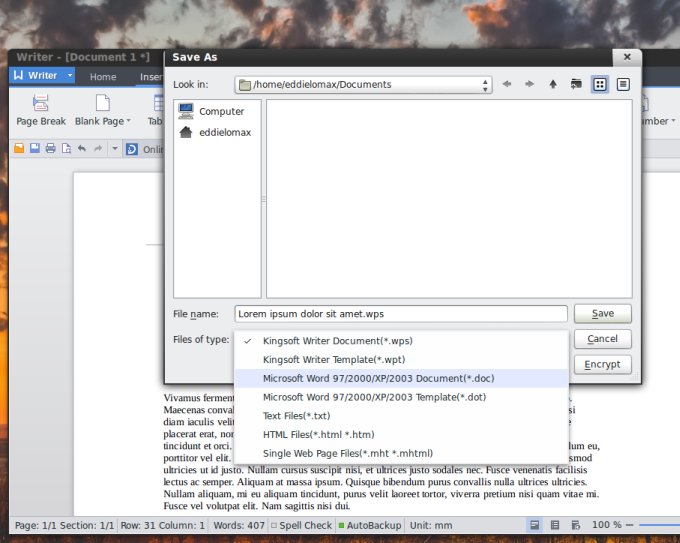Image resolution: width=680 pixels, height=543 pixels.
Task: Click the 100 % zoom level
Action: [x=607, y=525]
